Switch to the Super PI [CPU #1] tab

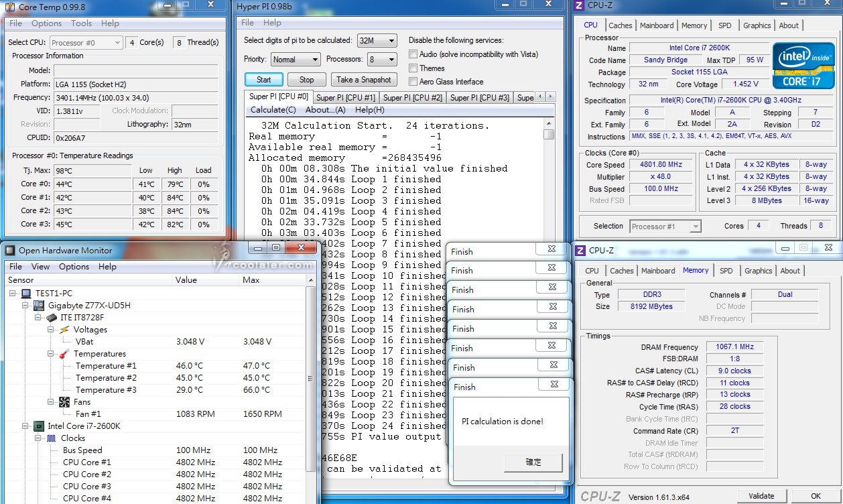(346, 98)
